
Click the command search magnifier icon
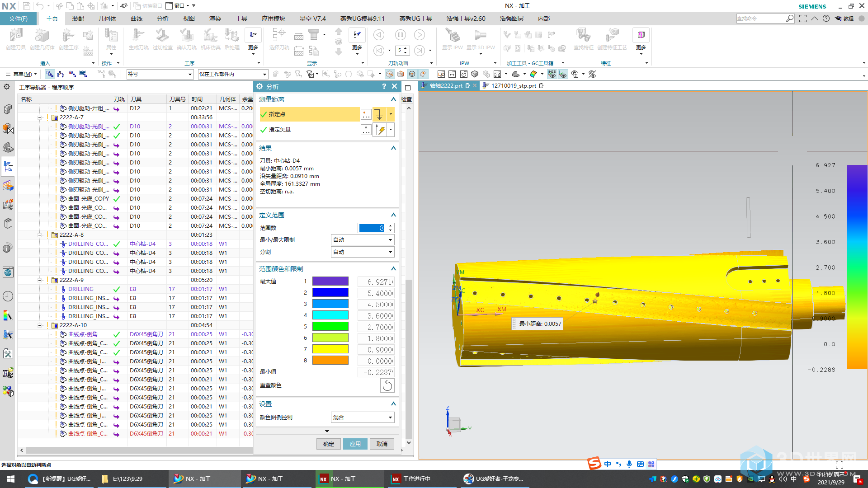pyautogui.click(x=789, y=19)
